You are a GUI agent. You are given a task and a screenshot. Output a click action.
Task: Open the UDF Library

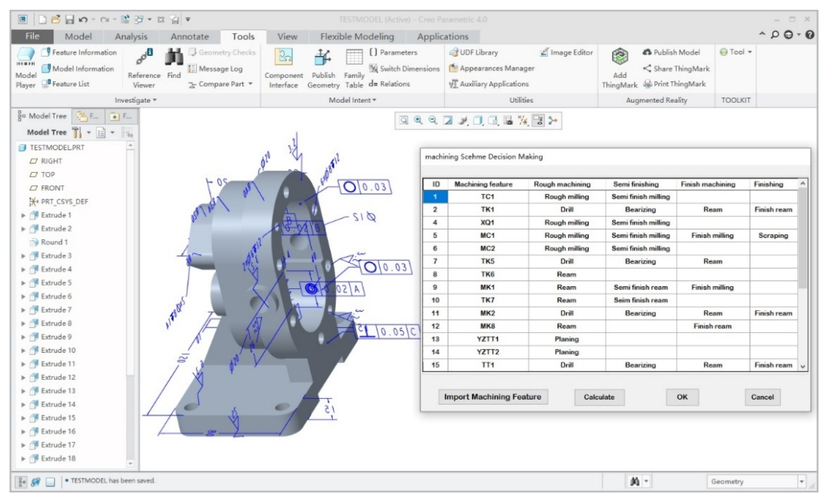(474, 52)
